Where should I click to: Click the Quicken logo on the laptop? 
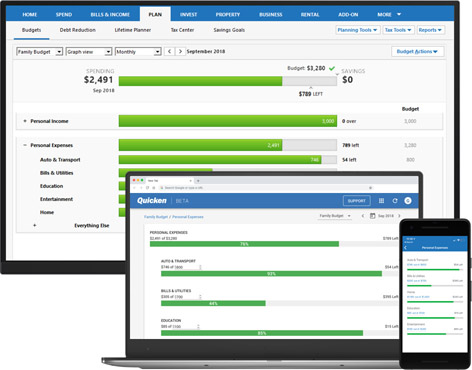coord(152,200)
